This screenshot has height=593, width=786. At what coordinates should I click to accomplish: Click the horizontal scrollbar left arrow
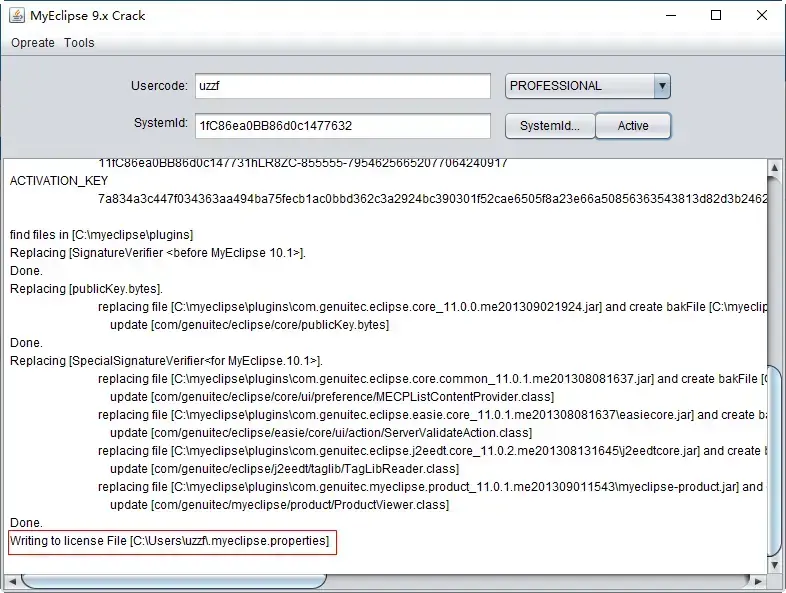coord(13,581)
